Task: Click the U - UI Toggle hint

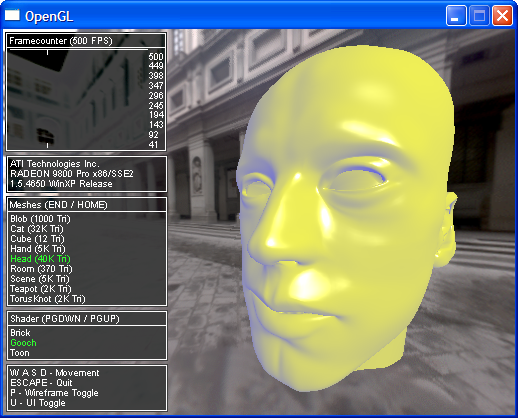Action: click(38, 403)
